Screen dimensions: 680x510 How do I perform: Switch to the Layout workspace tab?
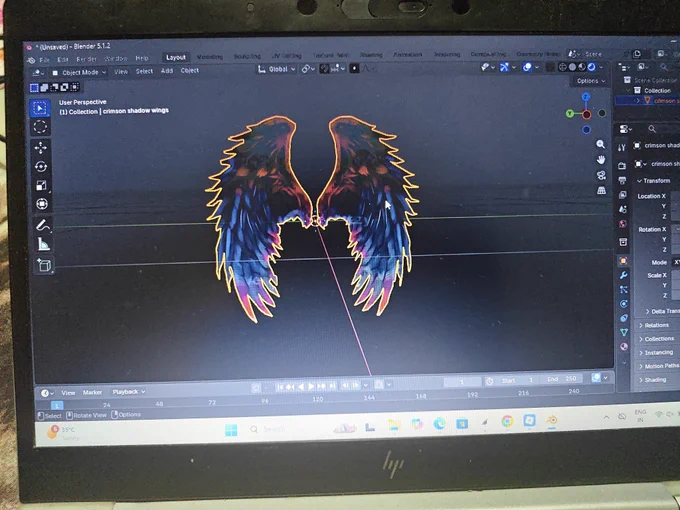click(176, 57)
